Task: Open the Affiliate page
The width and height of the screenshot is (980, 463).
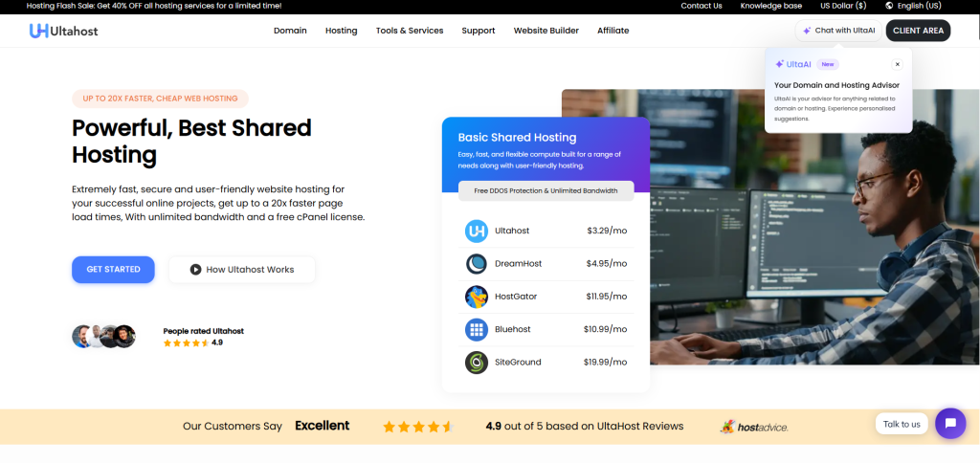Action: pyautogui.click(x=613, y=31)
